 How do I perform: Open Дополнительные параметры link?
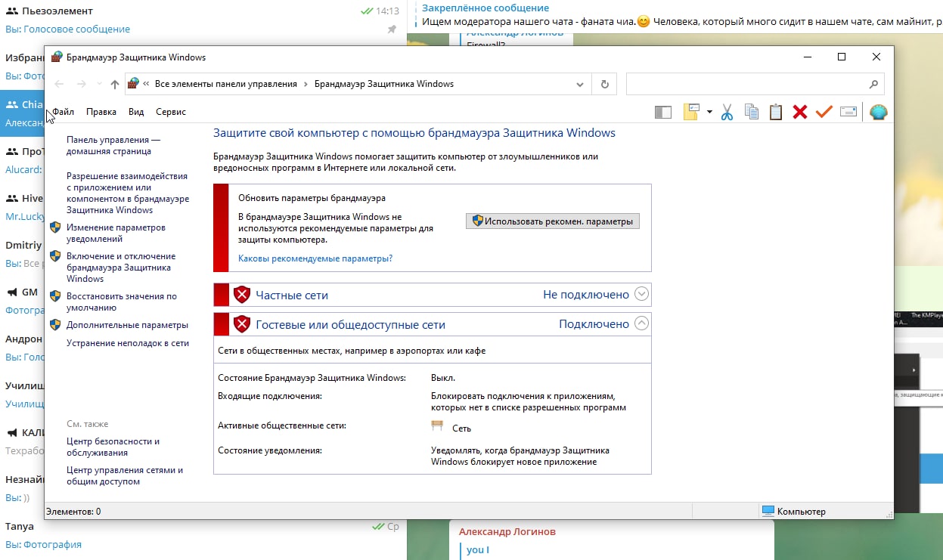pyautogui.click(x=127, y=325)
